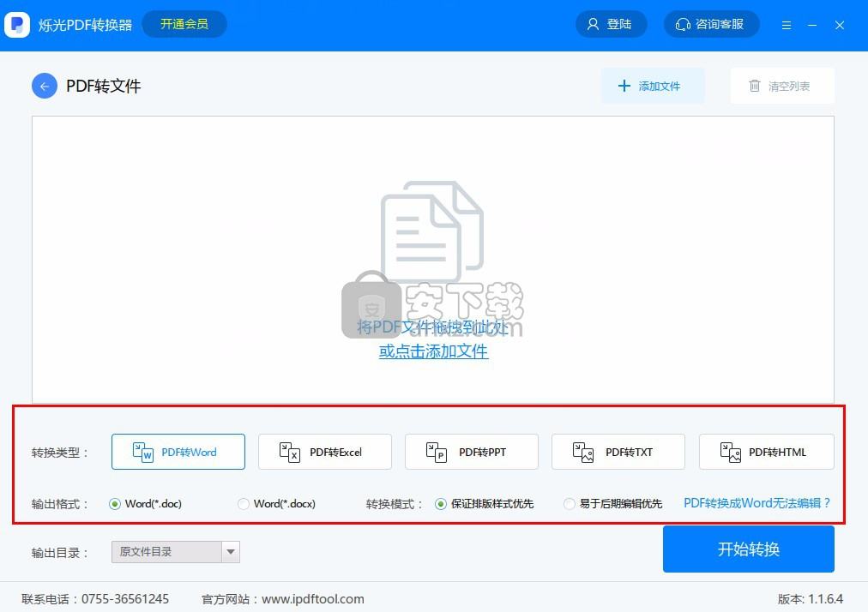The height and width of the screenshot is (612, 868).
Task: Open the hamburger menu icon
Action: tap(786, 25)
